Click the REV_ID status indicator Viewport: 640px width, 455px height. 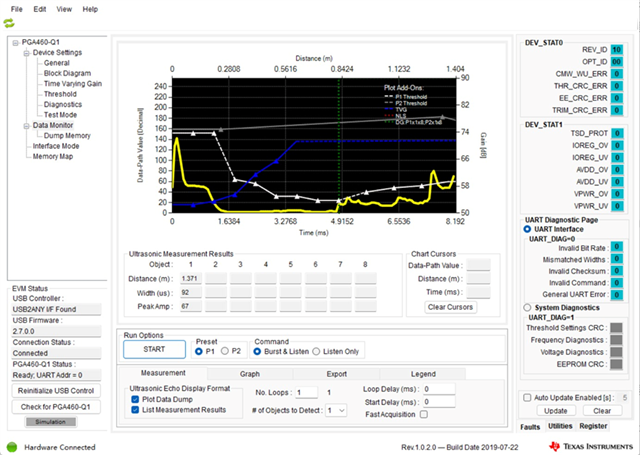point(616,50)
